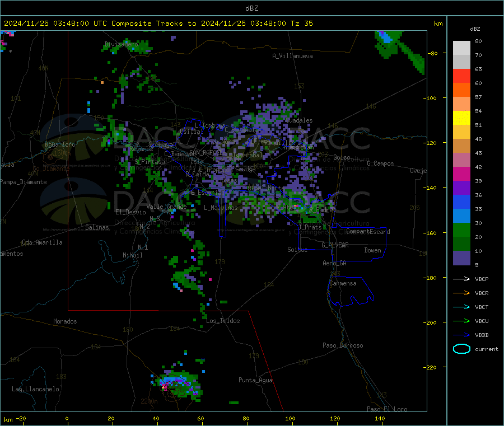
Task: Click the blue VBBB arrow legend icon
Action: 461,335
